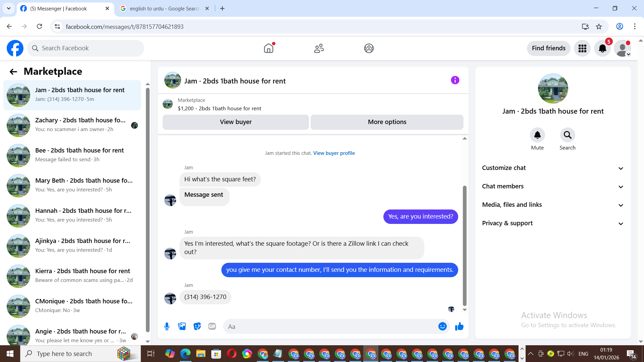Expand the Chat members section
644x362 pixels.
[553, 186]
